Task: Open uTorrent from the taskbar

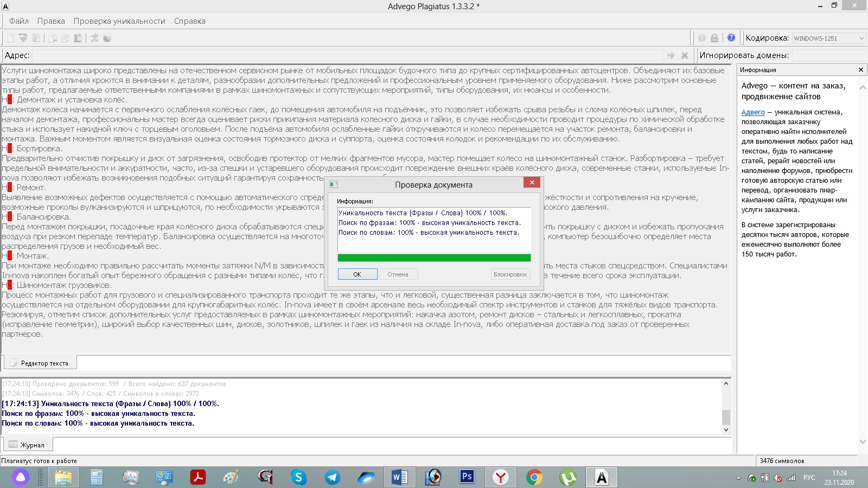Action: tap(567, 477)
